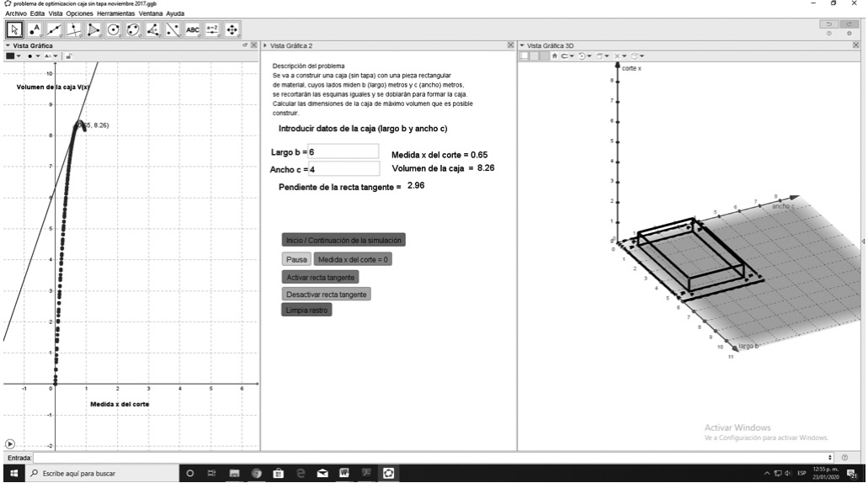Screen dimensions: 868x483
Task: Collapse the Vista Gráfica panel header
Action: coord(8,45)
